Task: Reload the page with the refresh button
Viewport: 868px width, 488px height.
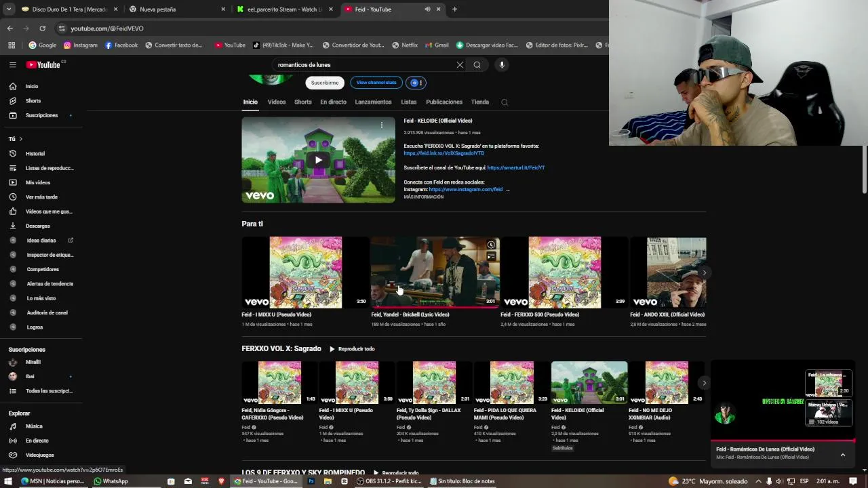Action: (x=42, y=28)
